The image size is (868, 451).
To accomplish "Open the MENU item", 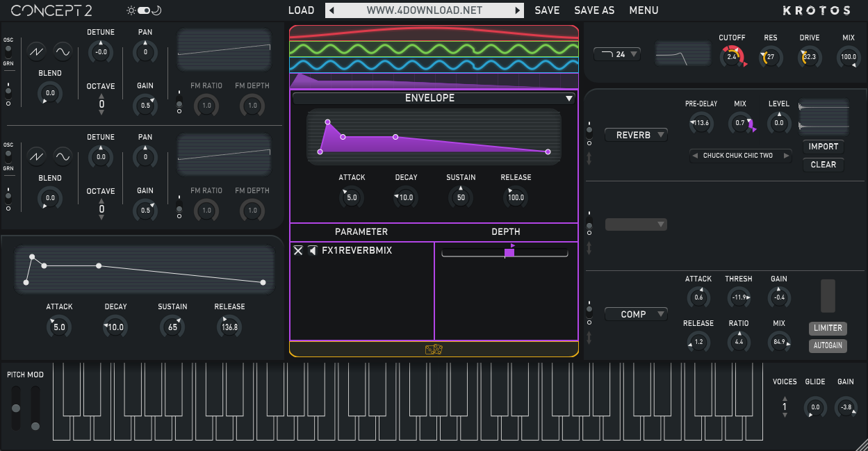I will (x=644, y=10).
